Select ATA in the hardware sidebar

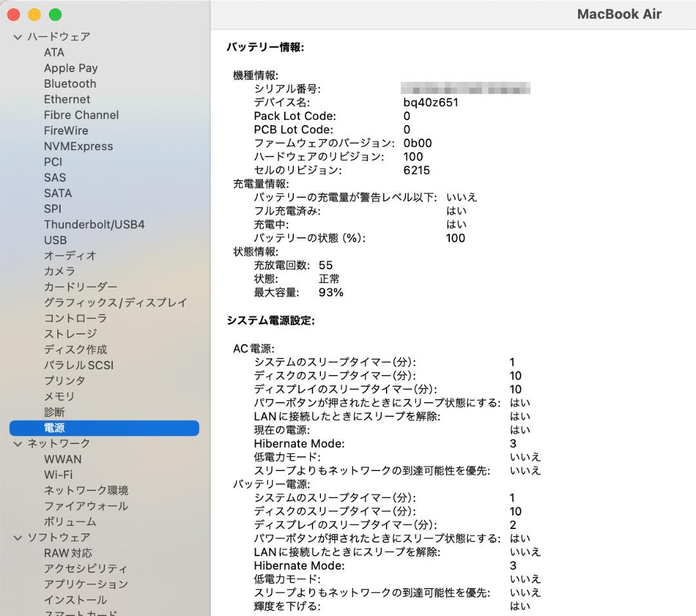54,52
